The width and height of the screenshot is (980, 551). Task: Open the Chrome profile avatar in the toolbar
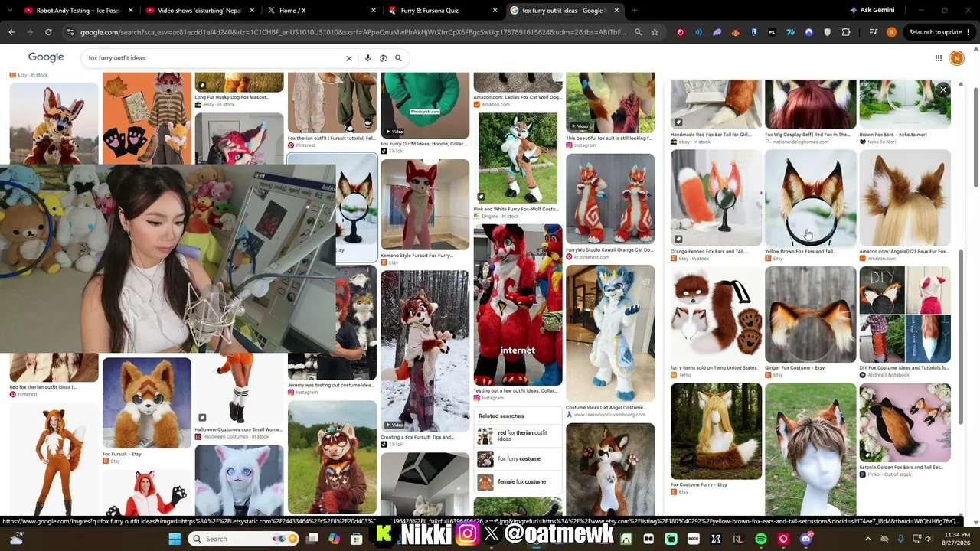891,32
